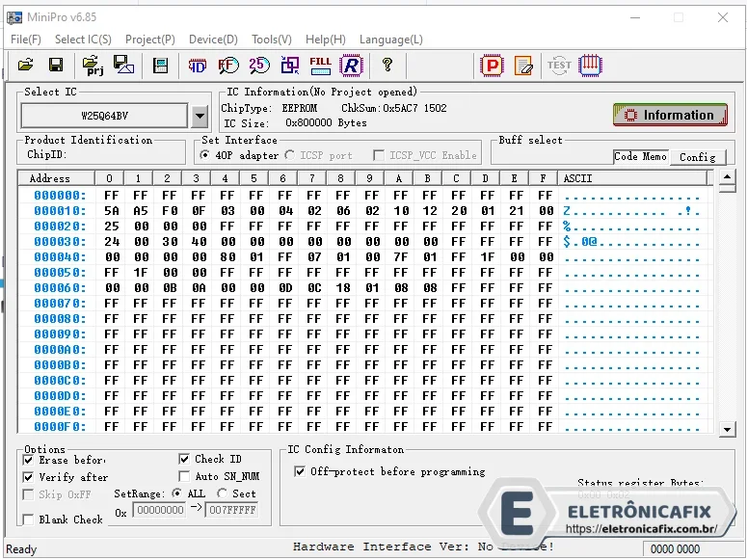Select the 40P adapter radio button
Image resolution: width=747 pixels, height=560 pixels.
click(205, 155)
